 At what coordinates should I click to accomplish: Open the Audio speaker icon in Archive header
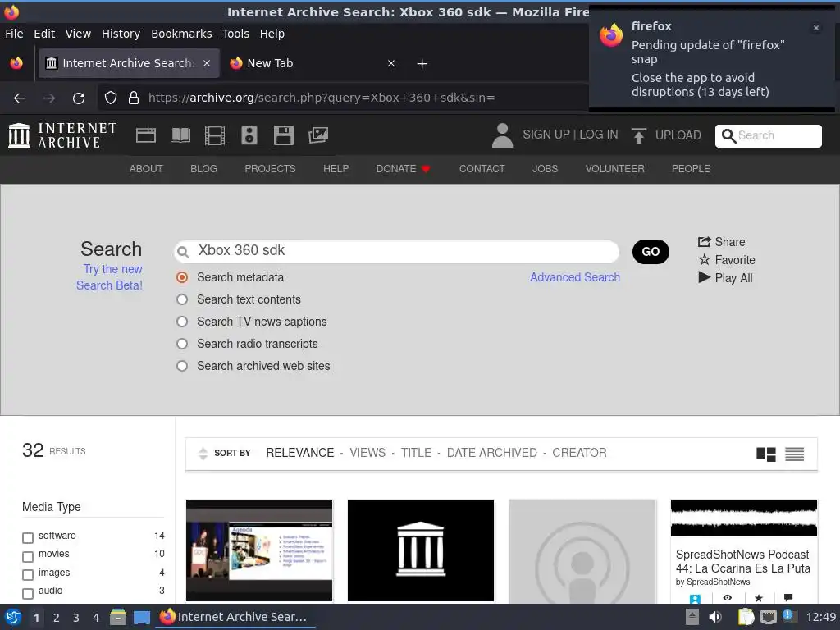(x=249, y=135)
